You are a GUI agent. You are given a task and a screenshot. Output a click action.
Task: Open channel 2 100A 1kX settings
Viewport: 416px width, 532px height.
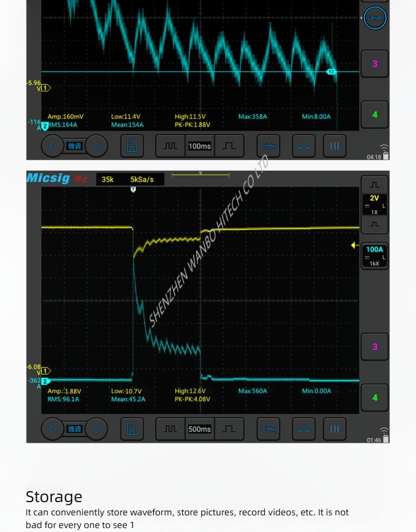click(374, 256)
